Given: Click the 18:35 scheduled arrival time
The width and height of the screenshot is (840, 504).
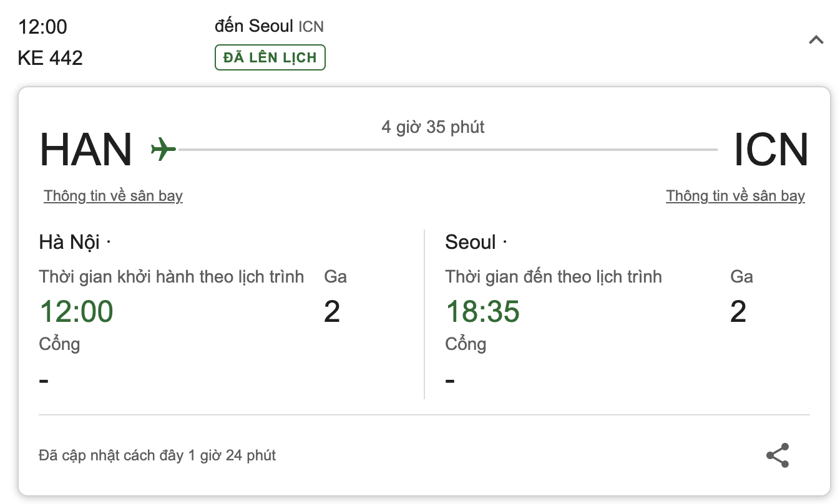Looking at the screenshot, I should pos(482,311).
